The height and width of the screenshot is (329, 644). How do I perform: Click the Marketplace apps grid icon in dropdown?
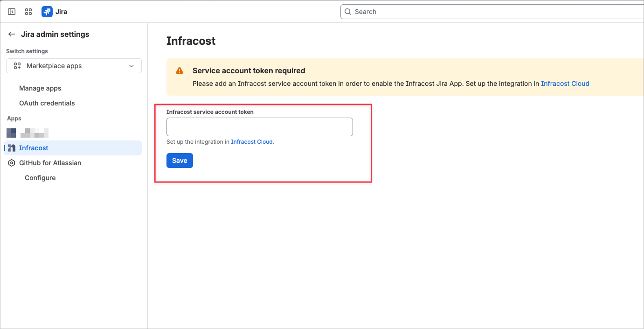pos(17,66)
